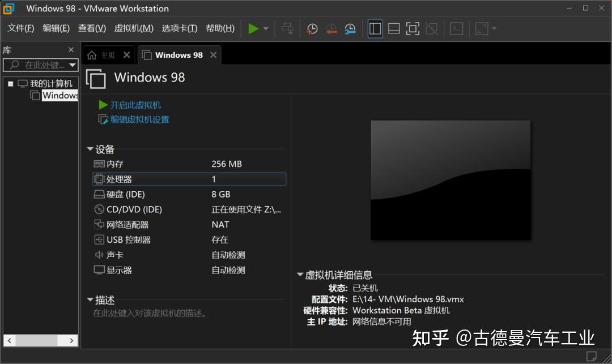612x364 pixels.
Task: Click 编辑虚拟机设置 link
Action: coord(138,119)
